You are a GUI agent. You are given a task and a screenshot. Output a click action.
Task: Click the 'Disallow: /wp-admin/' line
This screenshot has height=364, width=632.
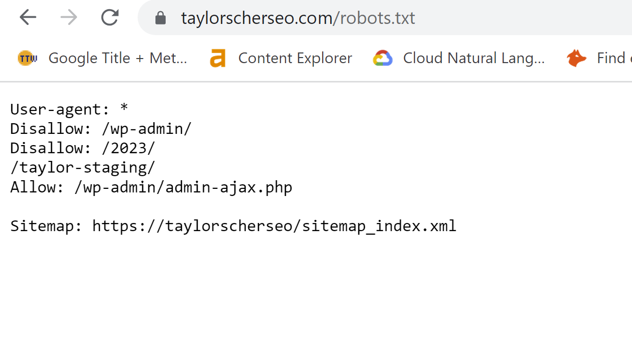click(x=100, y=129)
